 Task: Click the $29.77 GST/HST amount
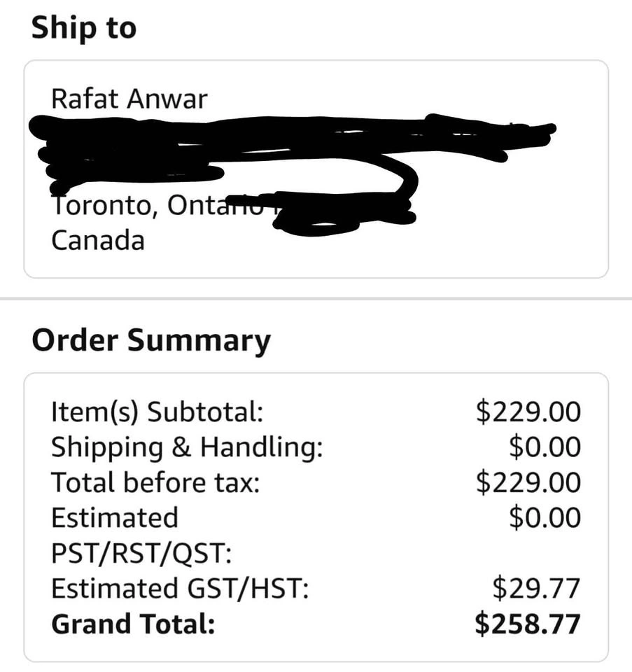(x=536, y=589)
